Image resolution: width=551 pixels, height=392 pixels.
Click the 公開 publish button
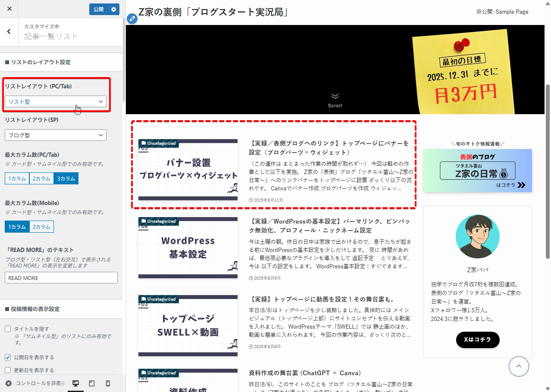(x=99, y=9)
